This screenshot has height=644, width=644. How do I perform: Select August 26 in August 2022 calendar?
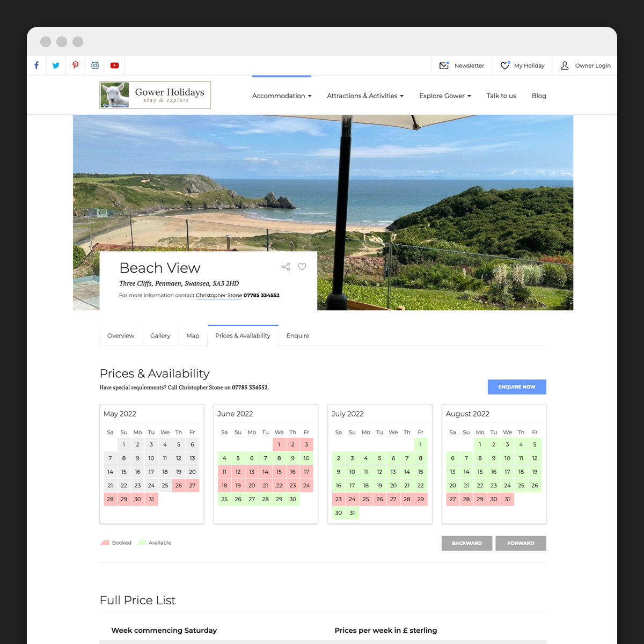click(535, 486)
